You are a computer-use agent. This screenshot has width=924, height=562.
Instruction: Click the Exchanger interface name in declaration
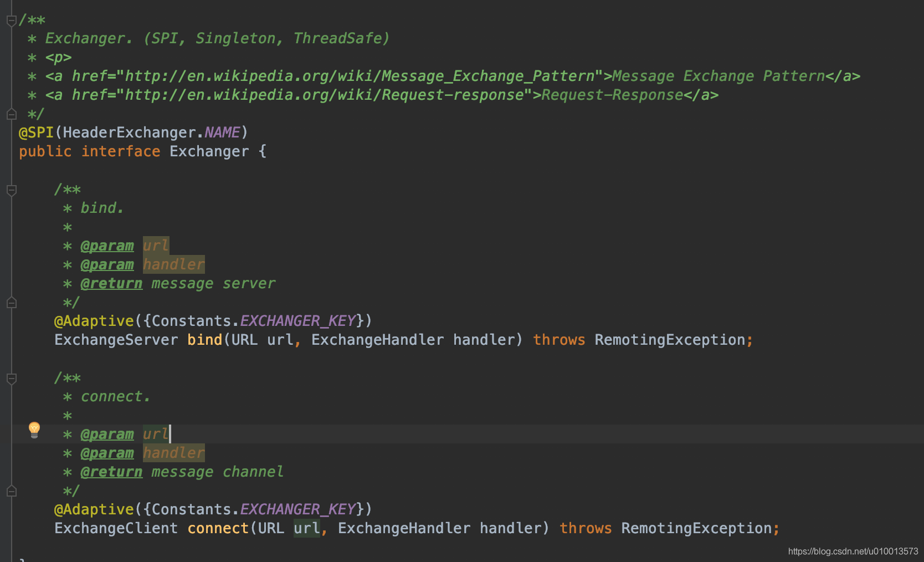tap(209, 151)
